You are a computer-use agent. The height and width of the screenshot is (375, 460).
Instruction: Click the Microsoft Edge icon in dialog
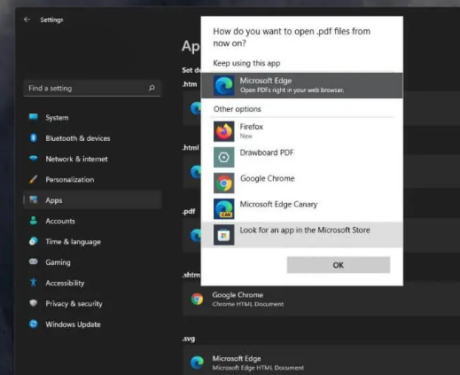[x=224, y=86]
